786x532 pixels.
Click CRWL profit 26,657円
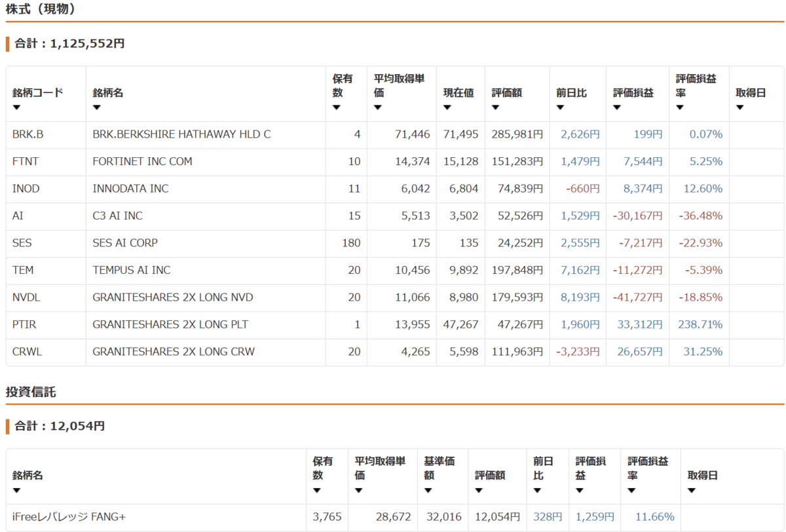(640, 352)
